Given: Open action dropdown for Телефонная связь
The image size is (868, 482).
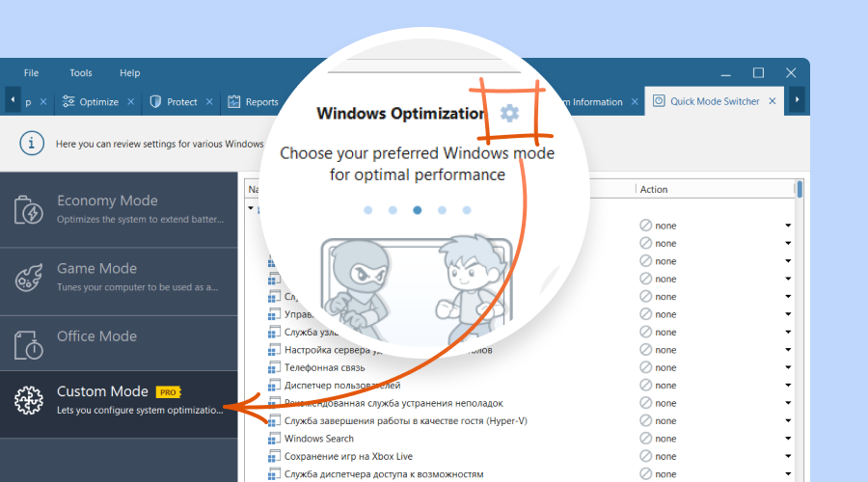Looking at the screenshot, I should pos(788,367).
